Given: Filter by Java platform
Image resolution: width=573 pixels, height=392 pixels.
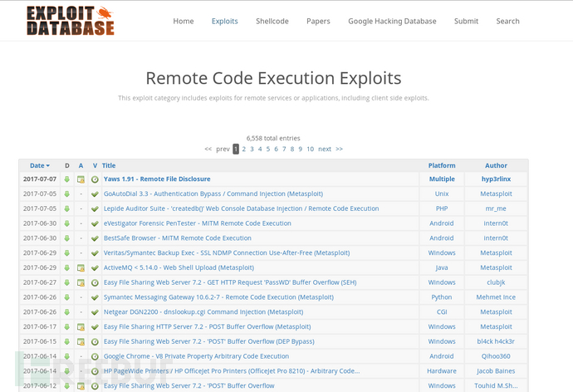Looking at the screenshot, I should pos(442,267).
